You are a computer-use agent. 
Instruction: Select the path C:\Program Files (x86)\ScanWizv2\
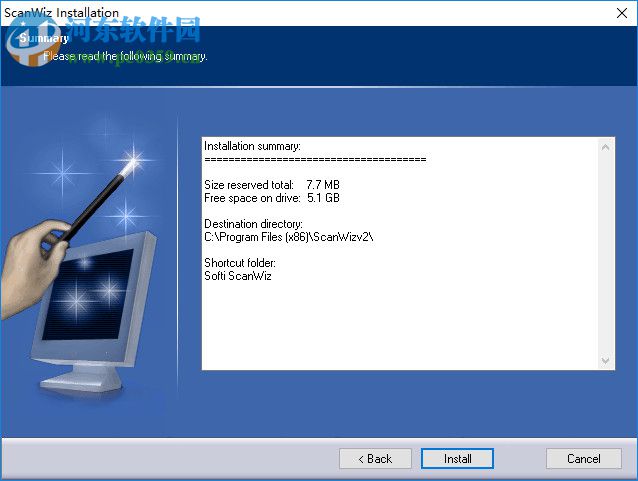[x=289, y=237]
